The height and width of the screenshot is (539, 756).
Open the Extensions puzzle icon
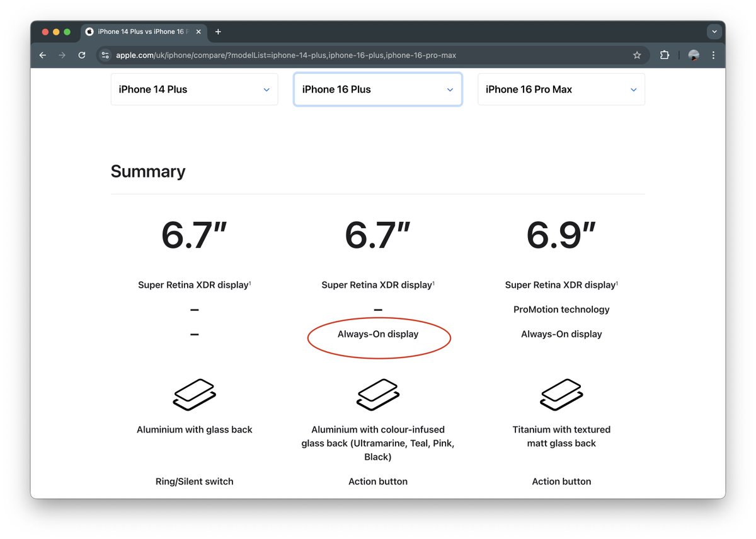[x=664, y=55]
